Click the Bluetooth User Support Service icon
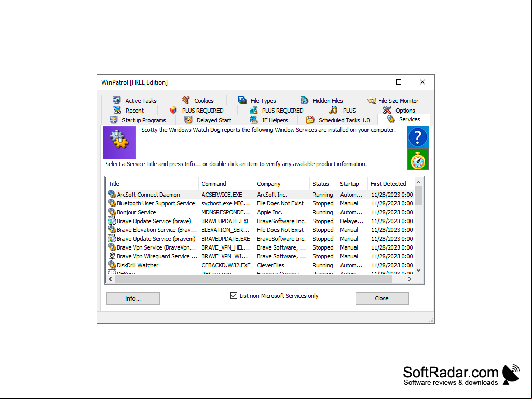 112,203
